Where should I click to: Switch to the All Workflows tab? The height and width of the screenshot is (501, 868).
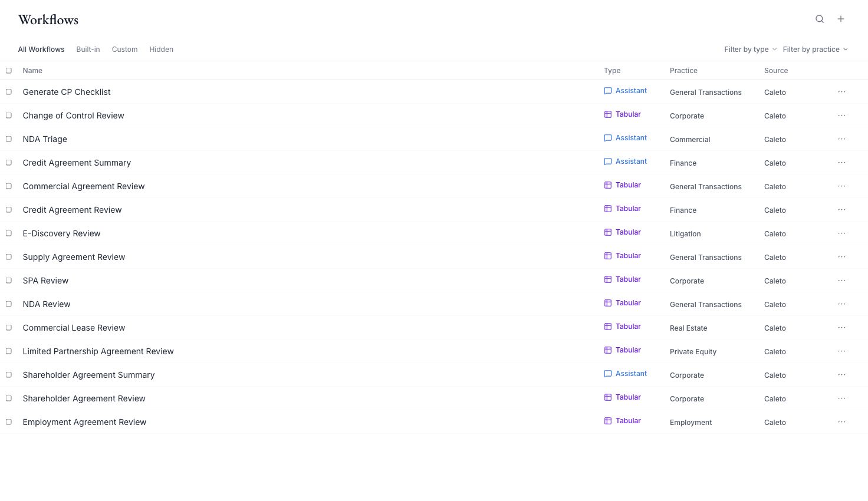click(41, 50)
